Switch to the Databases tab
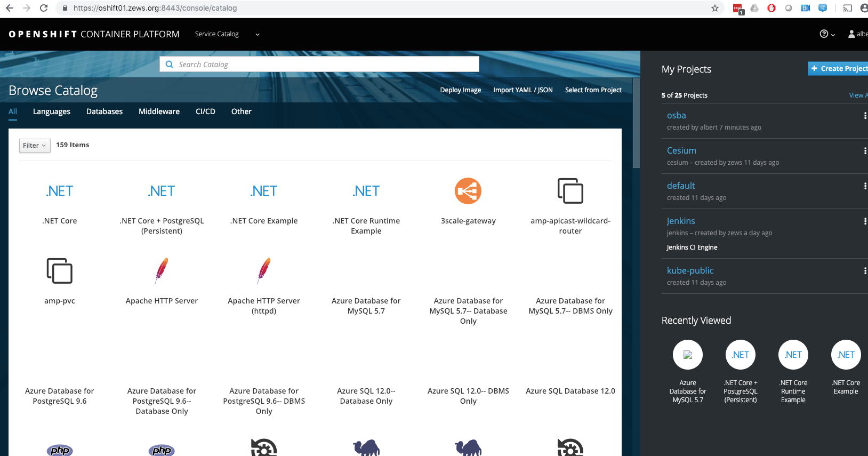The width and height of the screenshot is (868, 456). point(105,111)
